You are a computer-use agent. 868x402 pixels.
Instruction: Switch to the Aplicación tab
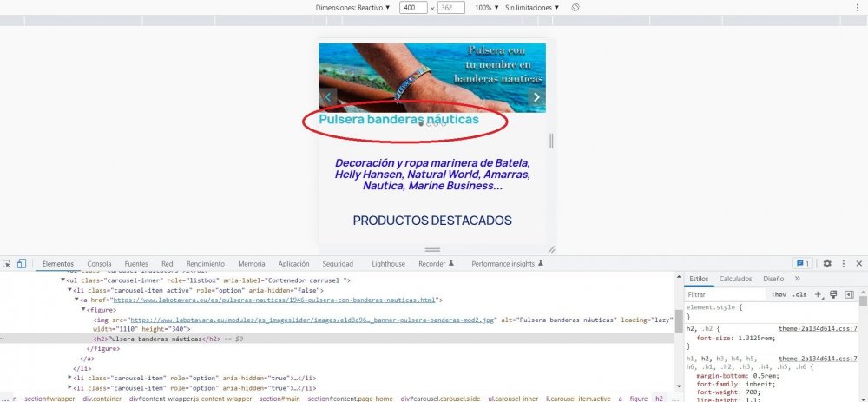(293, 264)
